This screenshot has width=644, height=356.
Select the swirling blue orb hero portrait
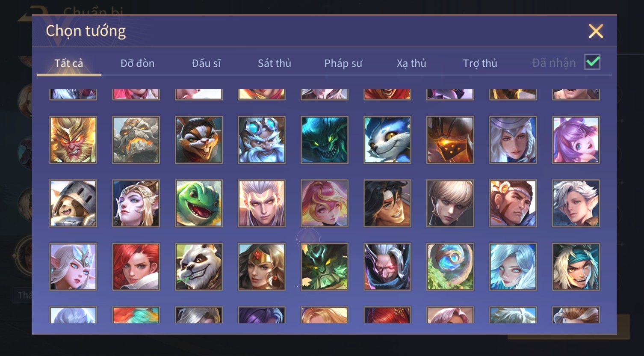tap(450, 267)
